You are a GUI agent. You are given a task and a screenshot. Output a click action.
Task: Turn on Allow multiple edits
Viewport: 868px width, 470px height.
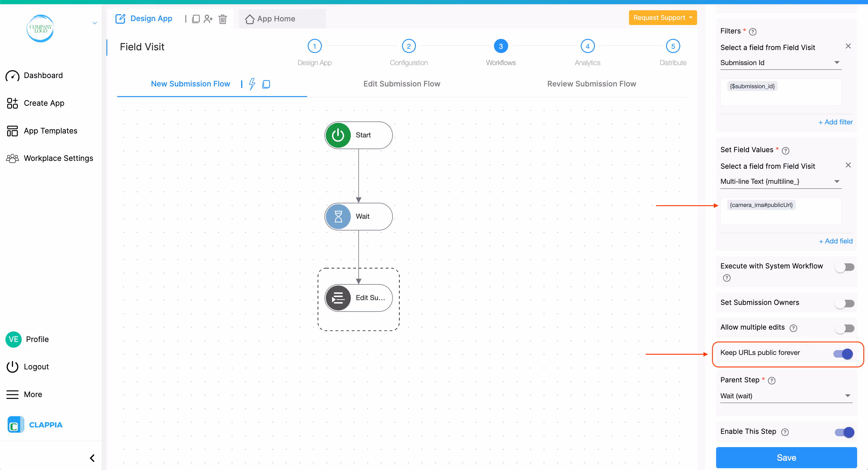(x=844, y=328)
